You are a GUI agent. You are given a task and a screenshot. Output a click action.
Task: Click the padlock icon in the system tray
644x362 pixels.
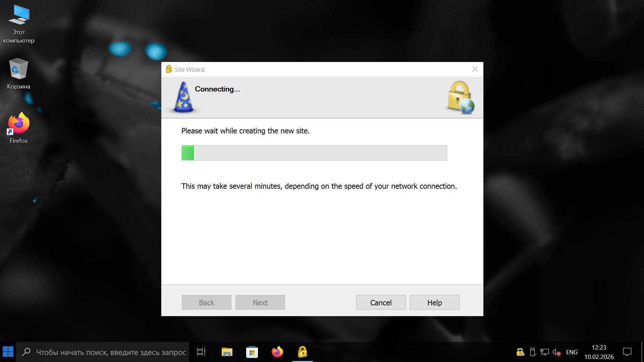520,352
